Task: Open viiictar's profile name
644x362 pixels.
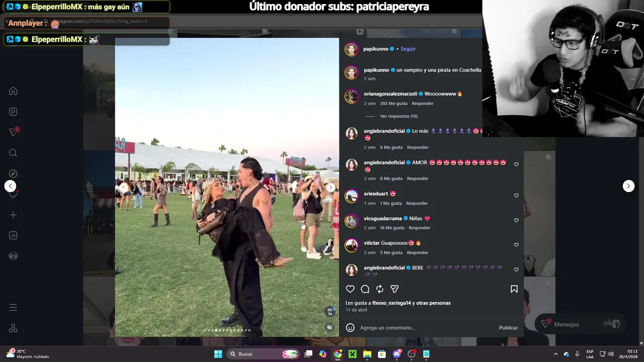Action: (x=372, y=243)
